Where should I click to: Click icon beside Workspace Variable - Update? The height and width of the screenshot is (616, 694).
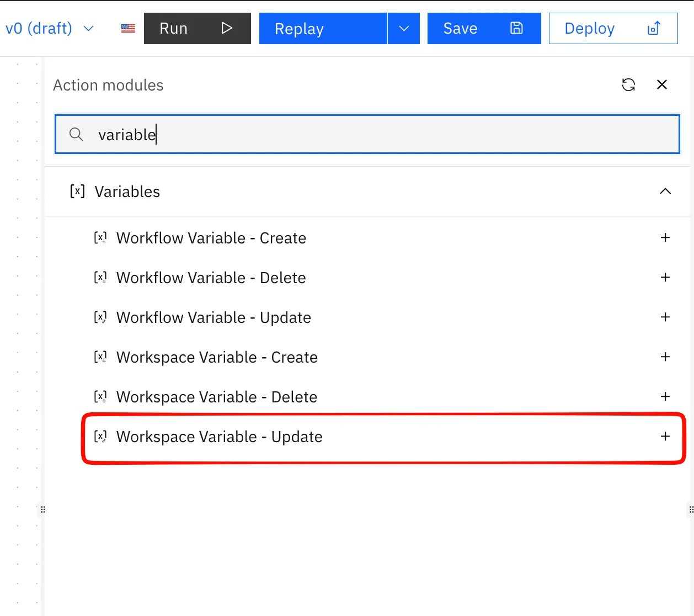tap(100, 437)
